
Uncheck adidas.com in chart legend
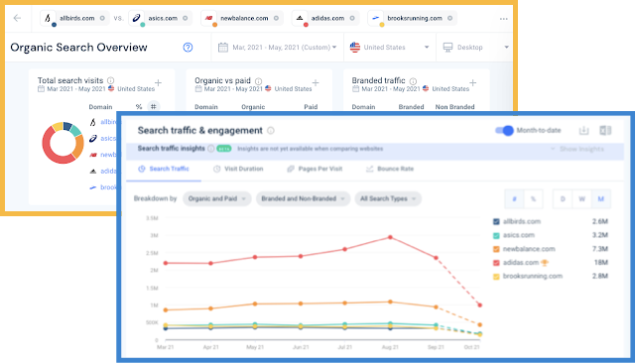coord(496,263)
